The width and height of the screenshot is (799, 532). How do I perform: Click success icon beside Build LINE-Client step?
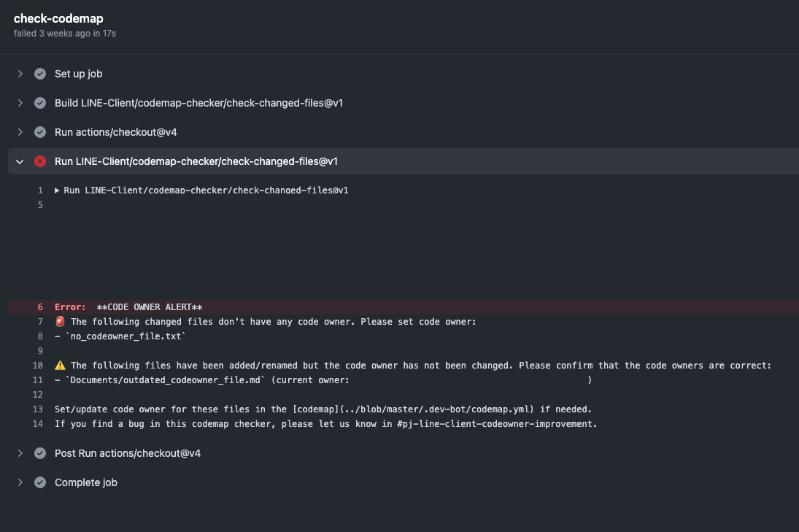(x=40, y=103)
